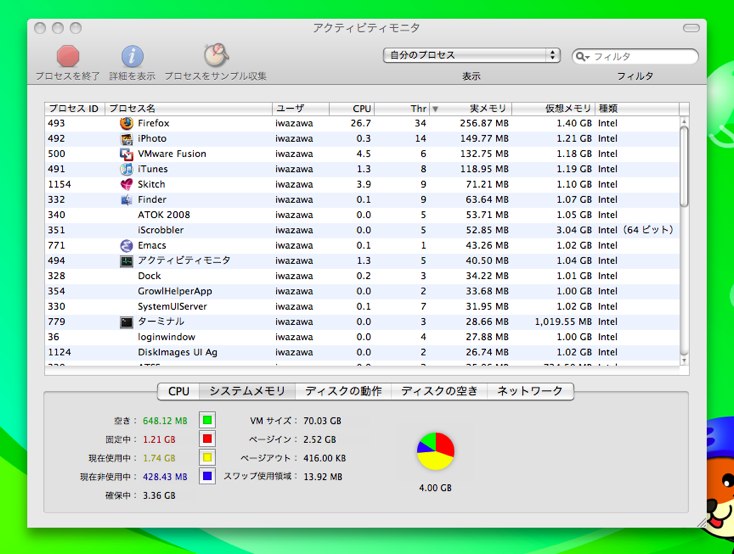Click the ページイン value 2.52 GB
The height and width of the screenshot is (554, 734).
pyautogui.click(x=320, y=439)
